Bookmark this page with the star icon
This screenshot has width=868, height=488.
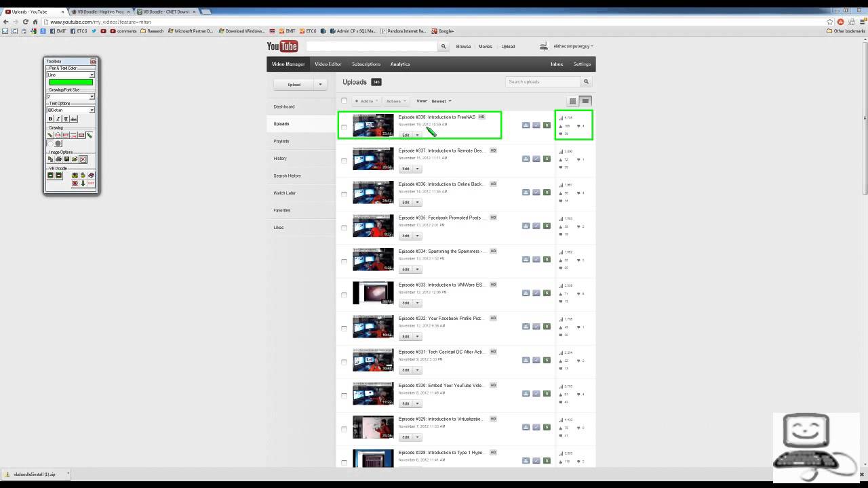830,22
